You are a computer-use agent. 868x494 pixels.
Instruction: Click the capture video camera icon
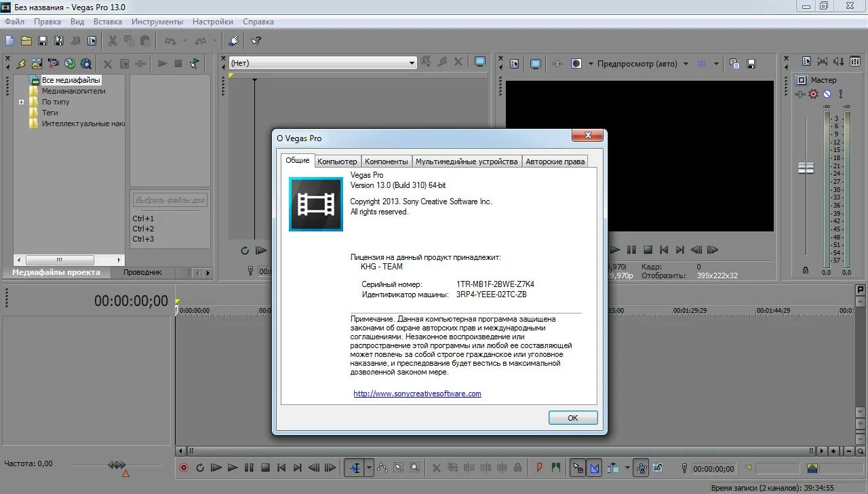54,64
